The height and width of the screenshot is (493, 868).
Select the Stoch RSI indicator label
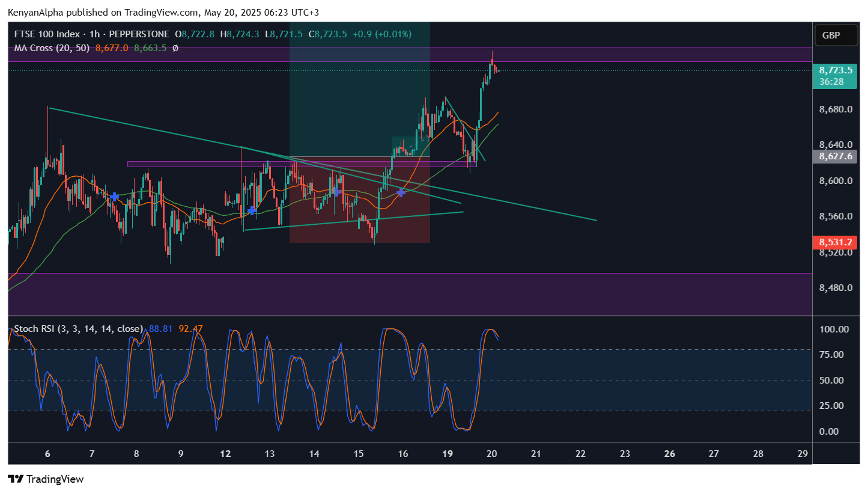78,329
